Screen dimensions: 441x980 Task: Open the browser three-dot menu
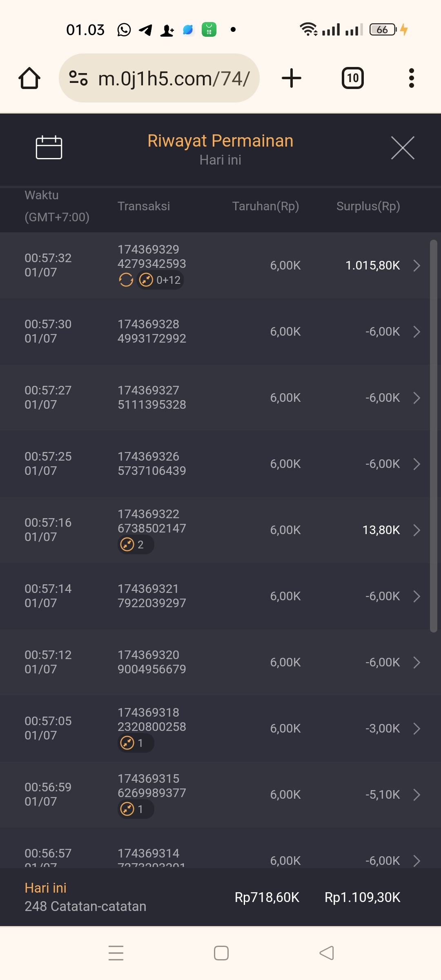point(411,78)
